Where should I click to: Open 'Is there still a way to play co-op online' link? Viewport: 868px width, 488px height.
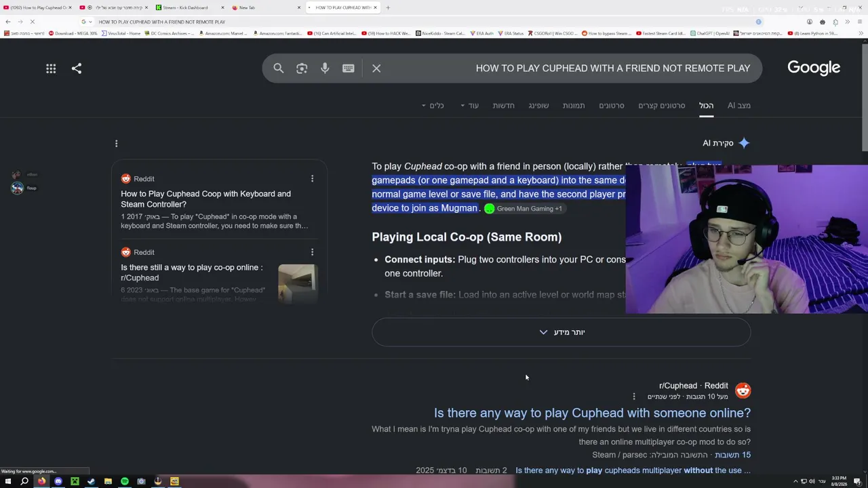click(192, 272)
